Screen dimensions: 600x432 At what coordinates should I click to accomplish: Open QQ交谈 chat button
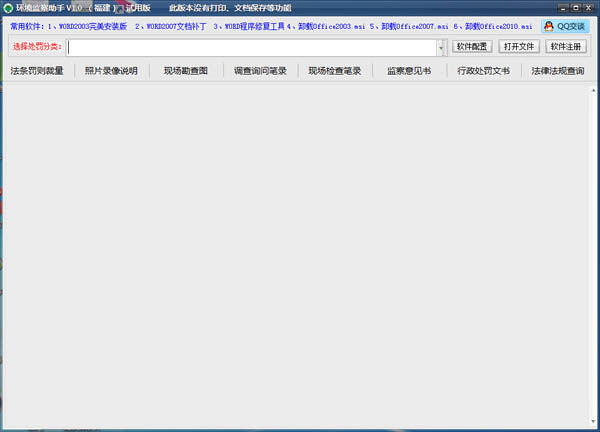pos(565,26)
